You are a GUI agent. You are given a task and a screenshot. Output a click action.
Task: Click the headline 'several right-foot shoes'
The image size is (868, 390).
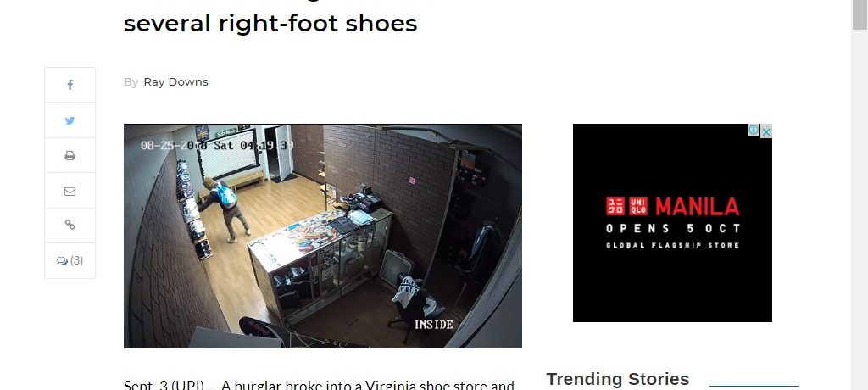coord(270,23)
